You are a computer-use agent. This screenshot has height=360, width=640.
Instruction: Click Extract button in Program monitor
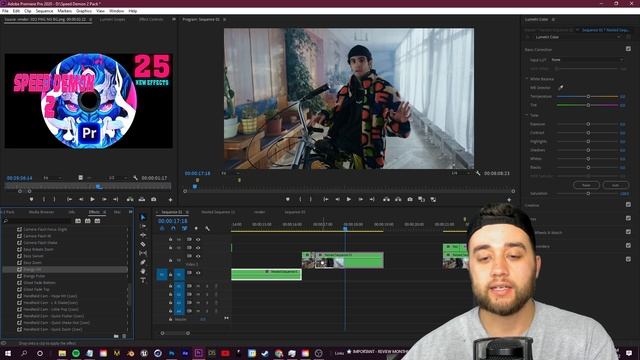(398, 199)
